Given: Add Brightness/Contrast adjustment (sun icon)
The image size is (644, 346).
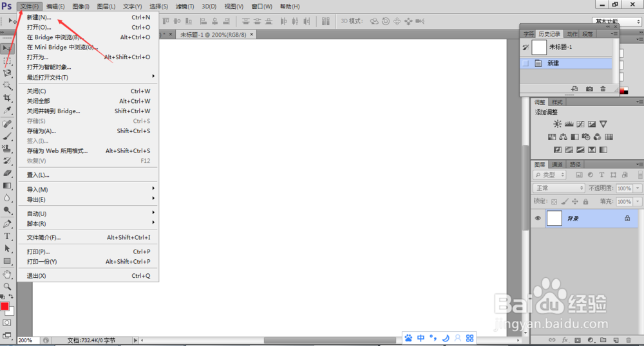Looking at the screenshot, I should pos(557,124).
